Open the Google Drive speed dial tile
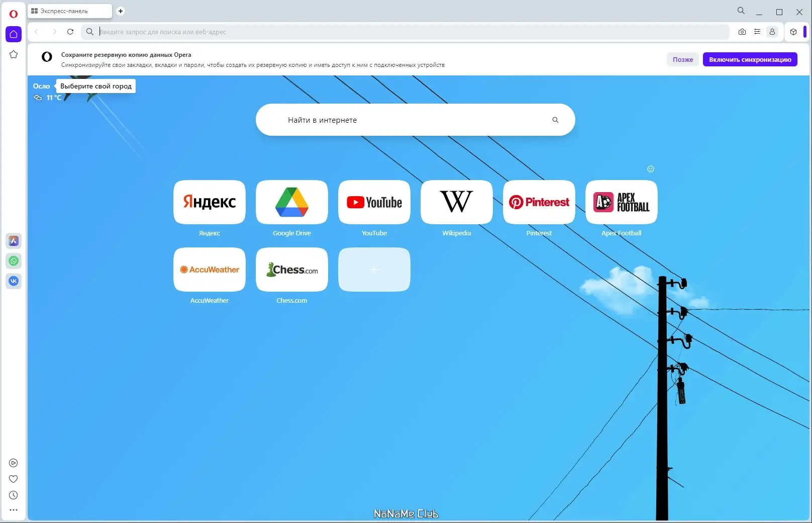Screen dimensions: 812x523 click(x=292, y=202)
